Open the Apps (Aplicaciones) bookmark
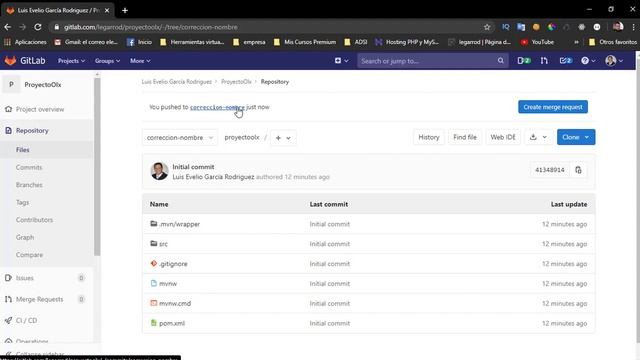The height and width of the screenshot is (360, 640). tap(25, 42)
